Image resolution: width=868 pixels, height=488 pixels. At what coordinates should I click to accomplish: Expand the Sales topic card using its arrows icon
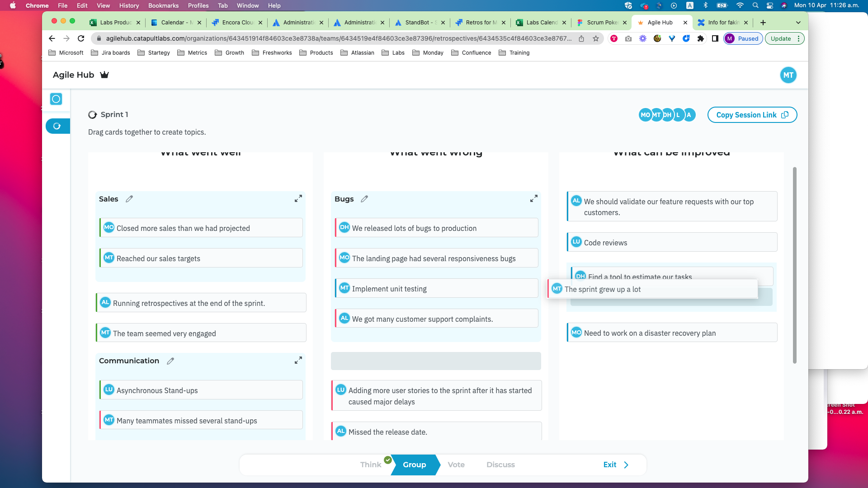(x=298, y=198)
